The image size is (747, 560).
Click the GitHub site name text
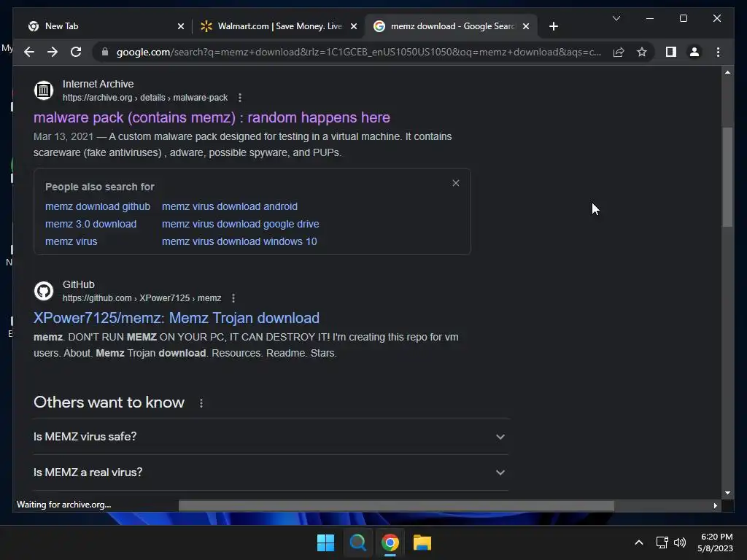tap(79, 284)
